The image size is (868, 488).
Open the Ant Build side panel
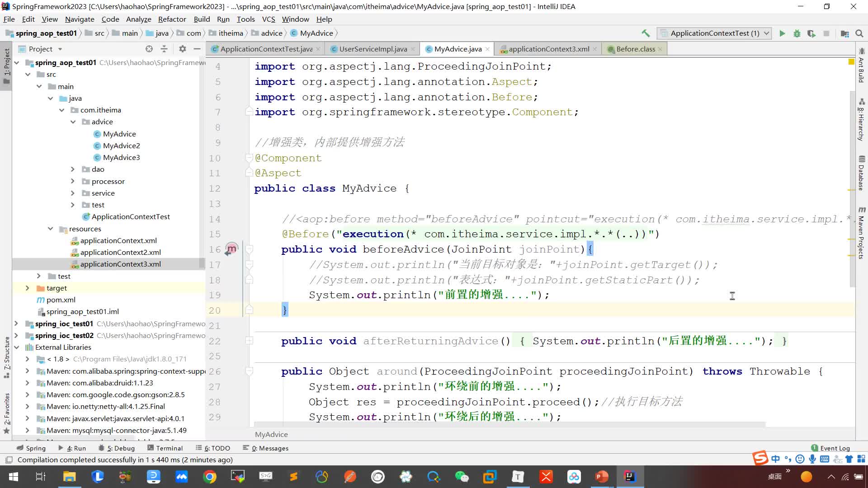[x=861, y=66]
